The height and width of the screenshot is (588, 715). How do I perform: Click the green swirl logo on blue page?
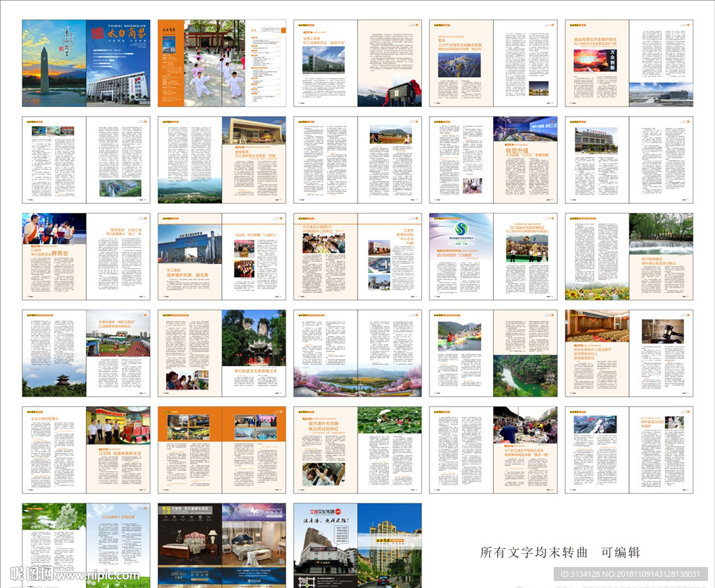point(460,229)
